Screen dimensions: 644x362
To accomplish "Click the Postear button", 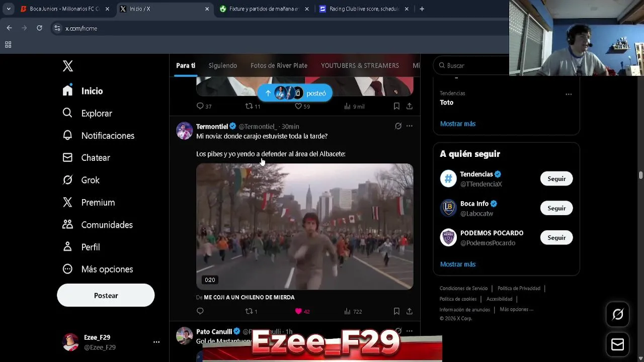I will point(106,295).
